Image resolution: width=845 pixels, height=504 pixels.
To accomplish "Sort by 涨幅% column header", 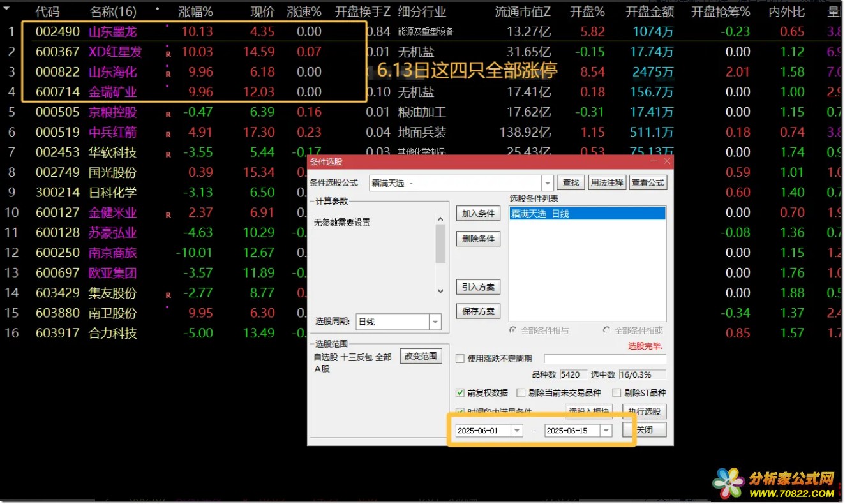I will 195,11.
